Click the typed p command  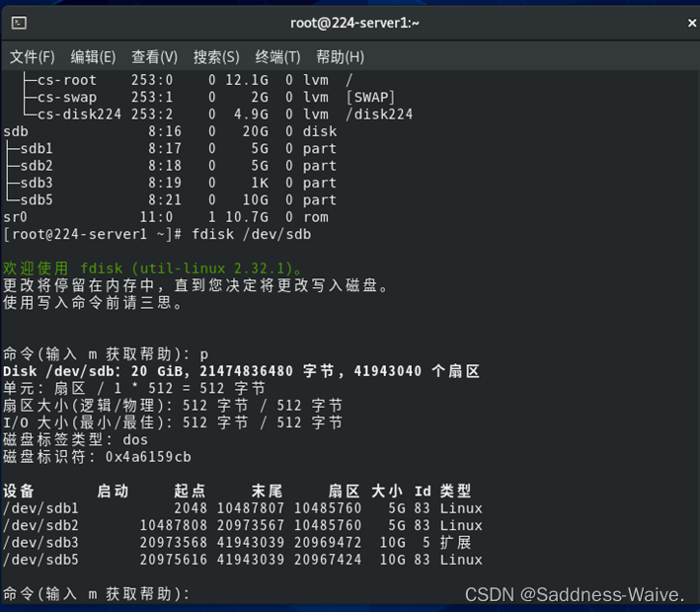pos(204,355)
